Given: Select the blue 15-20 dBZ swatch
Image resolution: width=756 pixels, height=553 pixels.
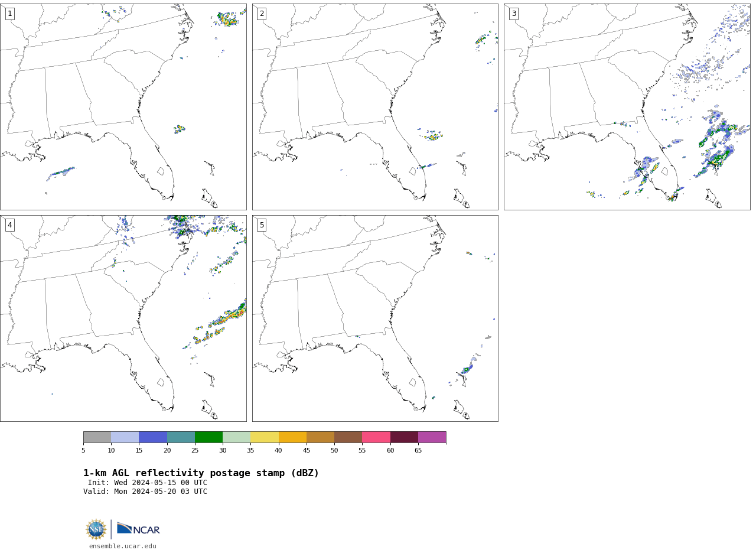Looking at the screenshot, I should (153, 437).
